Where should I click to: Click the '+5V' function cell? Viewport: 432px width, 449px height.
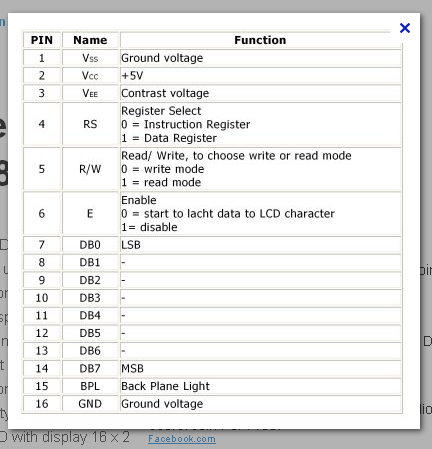260,76
